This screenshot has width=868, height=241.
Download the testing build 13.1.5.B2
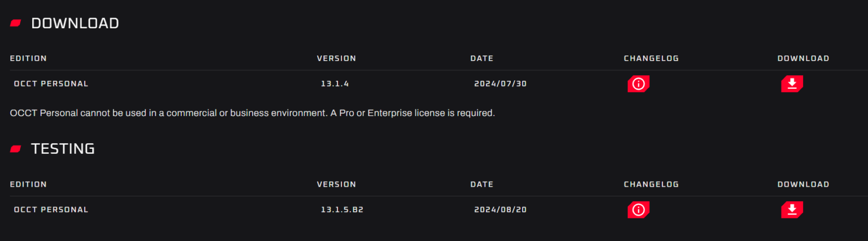pos(792,210)
